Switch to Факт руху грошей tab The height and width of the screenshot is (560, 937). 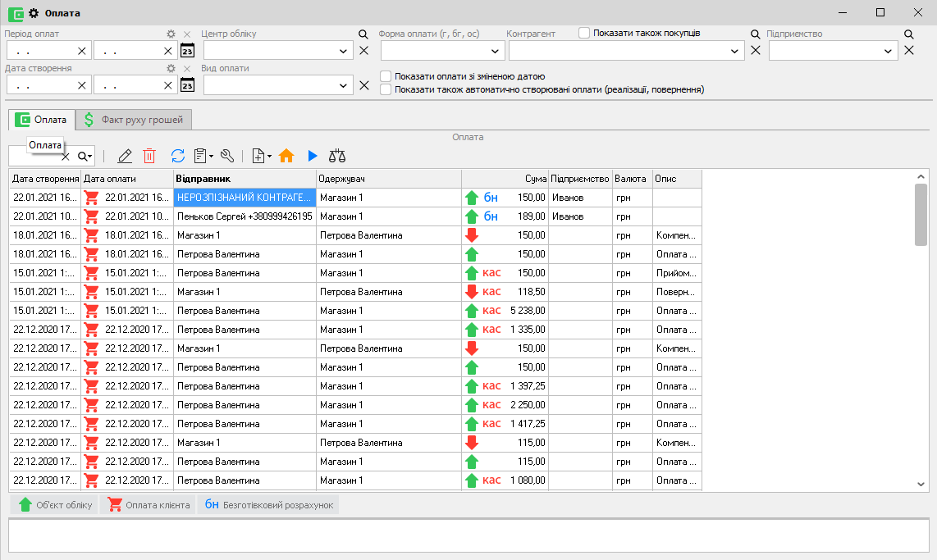(134, 120)
